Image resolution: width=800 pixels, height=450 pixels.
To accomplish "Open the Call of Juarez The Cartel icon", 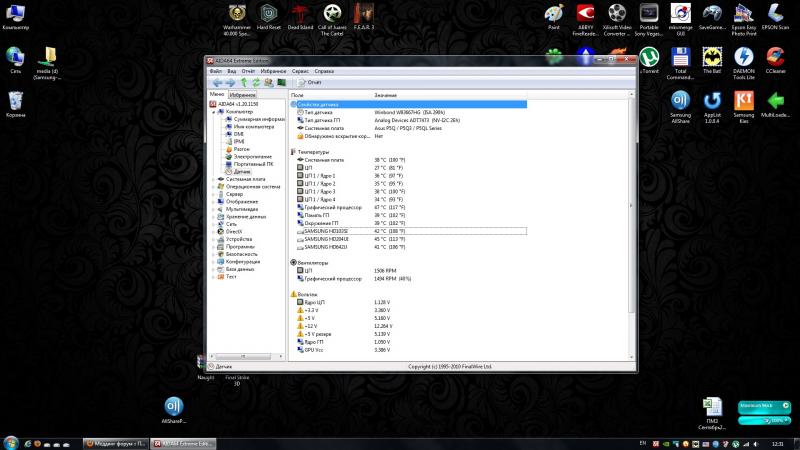I will 332,20.
